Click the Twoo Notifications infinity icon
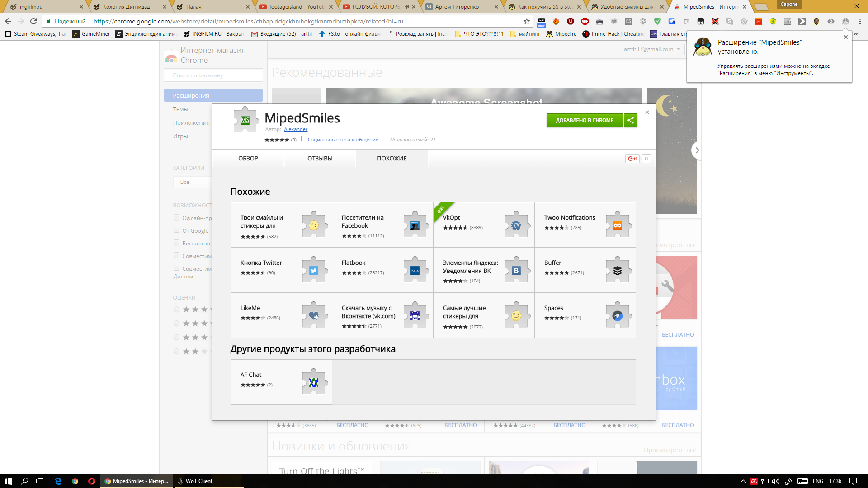 618,225
